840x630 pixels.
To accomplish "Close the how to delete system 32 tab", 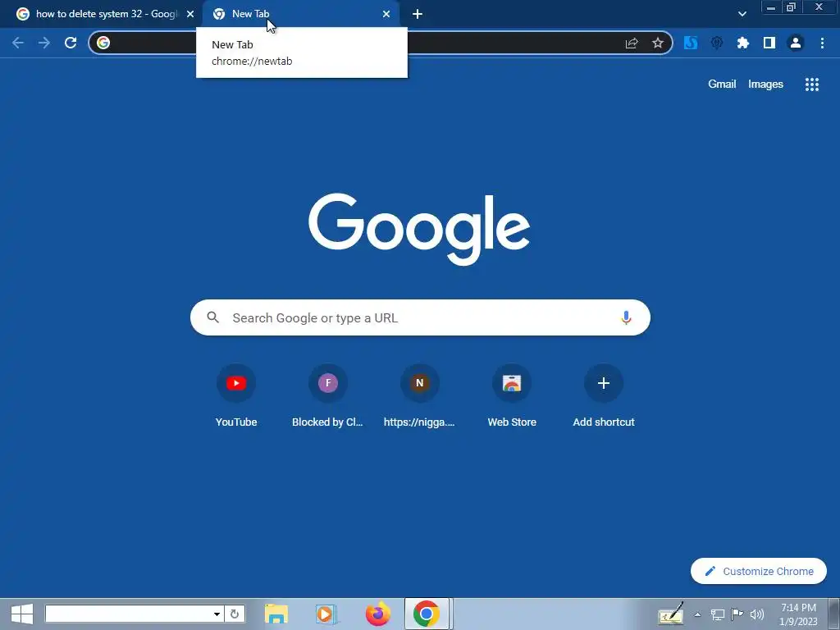I will tap(190, 15).
